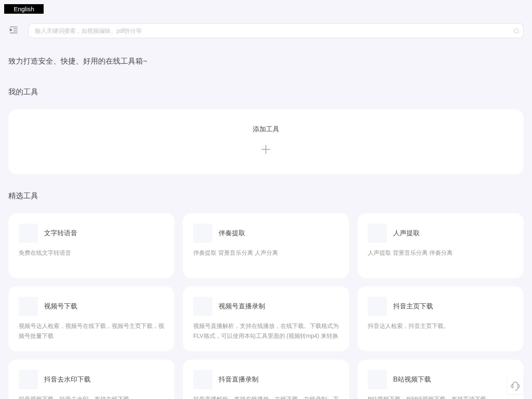The height and width of the screenshot is (399, 532).
Task: Click the search magnifier icon
Action: point(516,31)
